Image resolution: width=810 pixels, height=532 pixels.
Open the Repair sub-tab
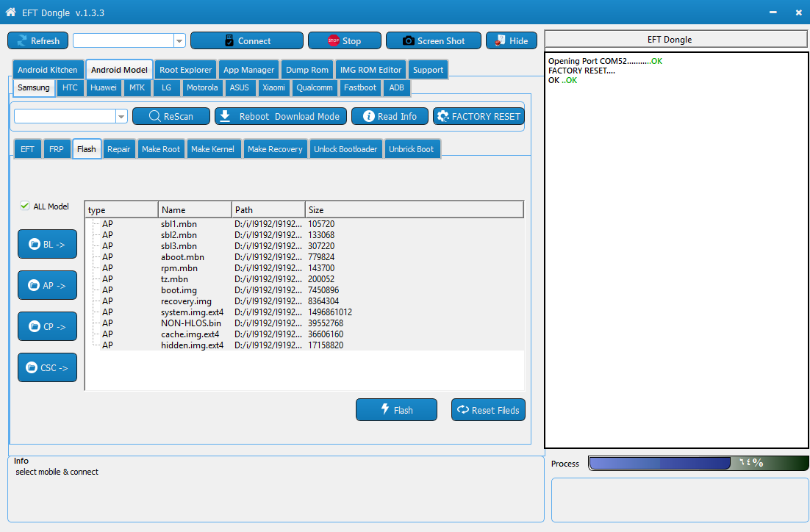(x=119, y=148)
